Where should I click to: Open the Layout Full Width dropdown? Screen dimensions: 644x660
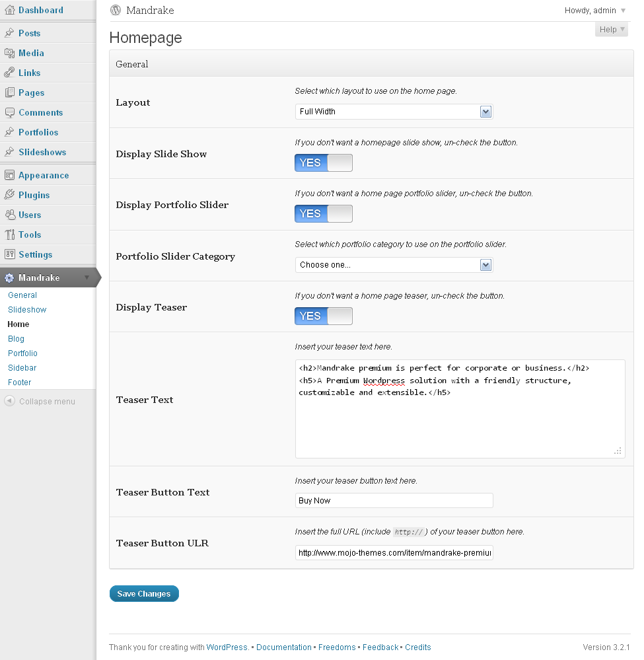(x=394, y=112)
